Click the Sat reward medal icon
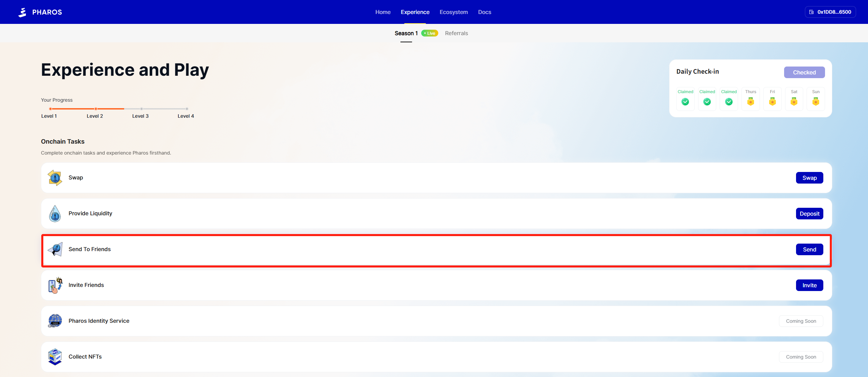 point(794,101)
